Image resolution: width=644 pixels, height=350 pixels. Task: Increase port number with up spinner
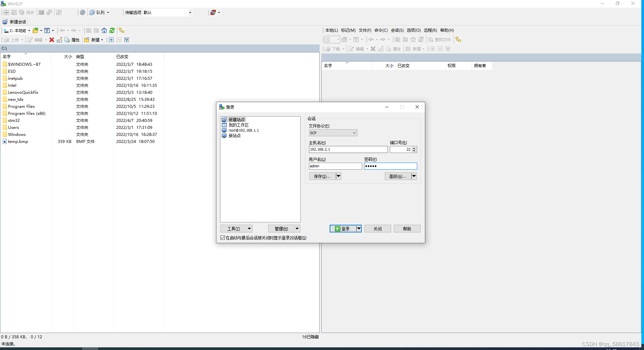coord(414,148)
